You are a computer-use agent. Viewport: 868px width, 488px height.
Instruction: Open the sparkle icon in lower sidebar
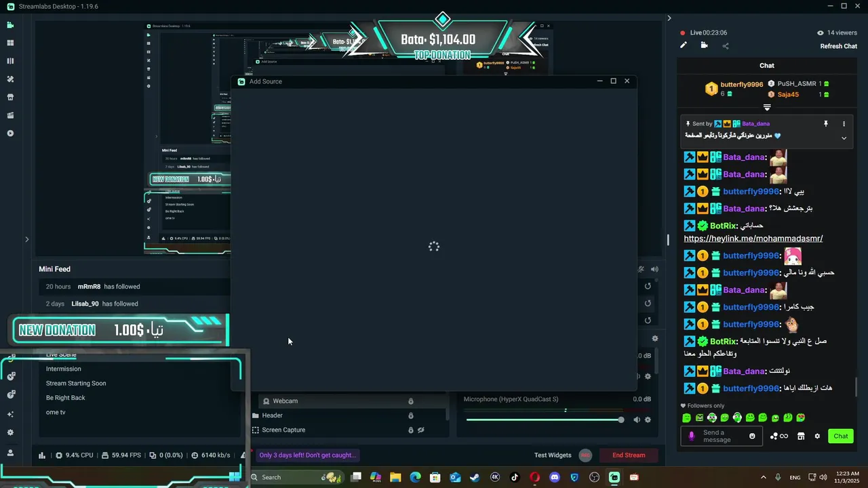10,414
